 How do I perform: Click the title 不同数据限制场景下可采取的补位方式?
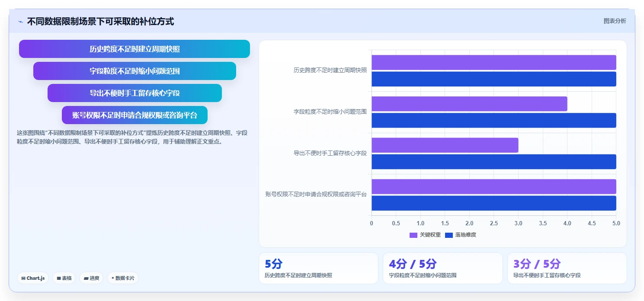(100, 21)
